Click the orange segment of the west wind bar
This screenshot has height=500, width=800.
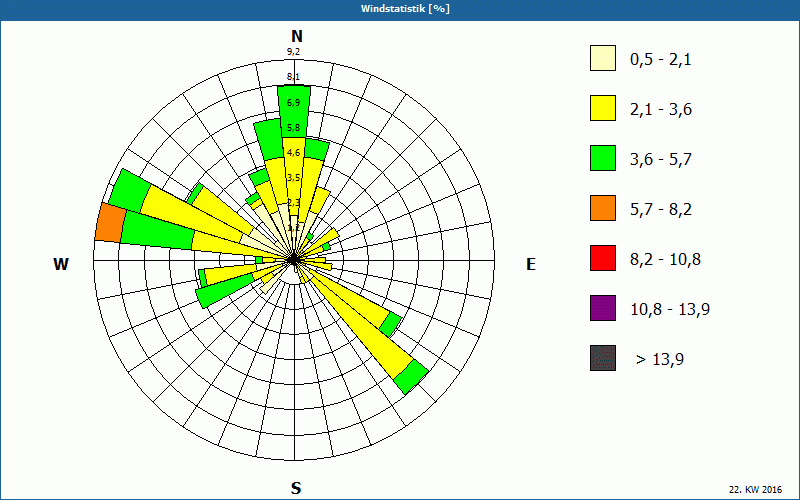click(110, 222)
